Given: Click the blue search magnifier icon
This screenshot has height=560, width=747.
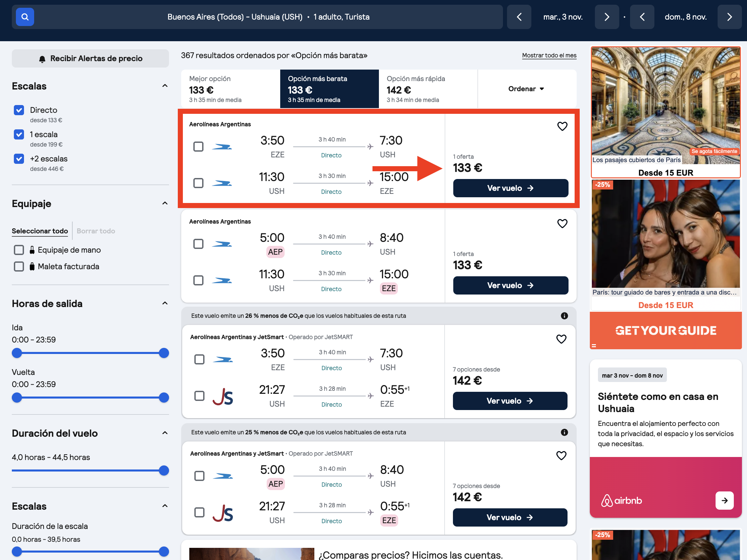Looking at the screenshot, I should coord(25,17).
